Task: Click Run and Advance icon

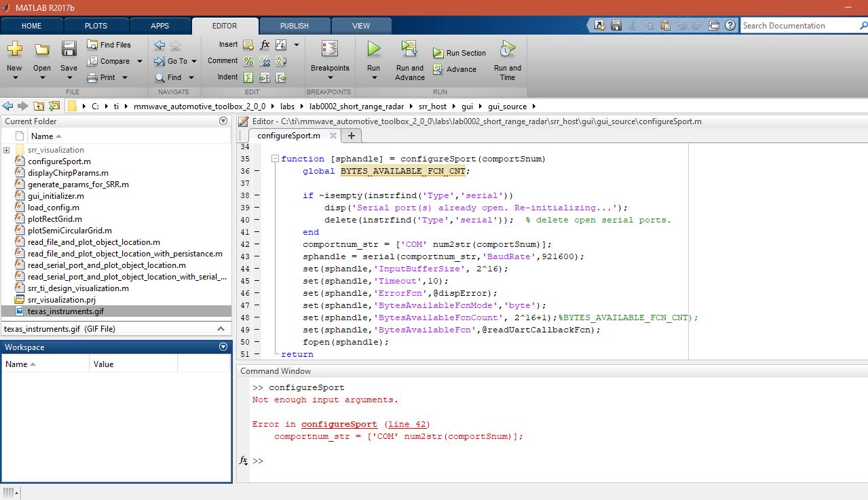Action: [x=409, y=49]
